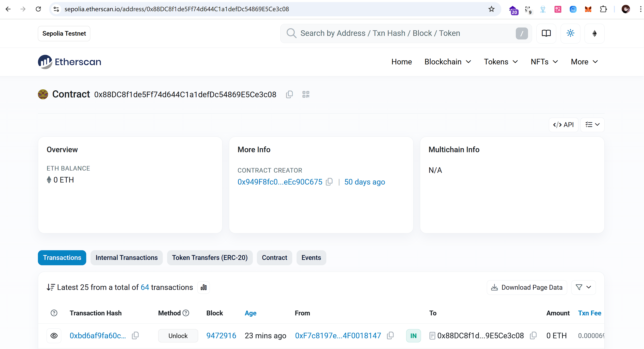Click the contract's identicon avatar
Image resolution: width=644 pixels, height=349 pixels.
click(x=43, y=94)
